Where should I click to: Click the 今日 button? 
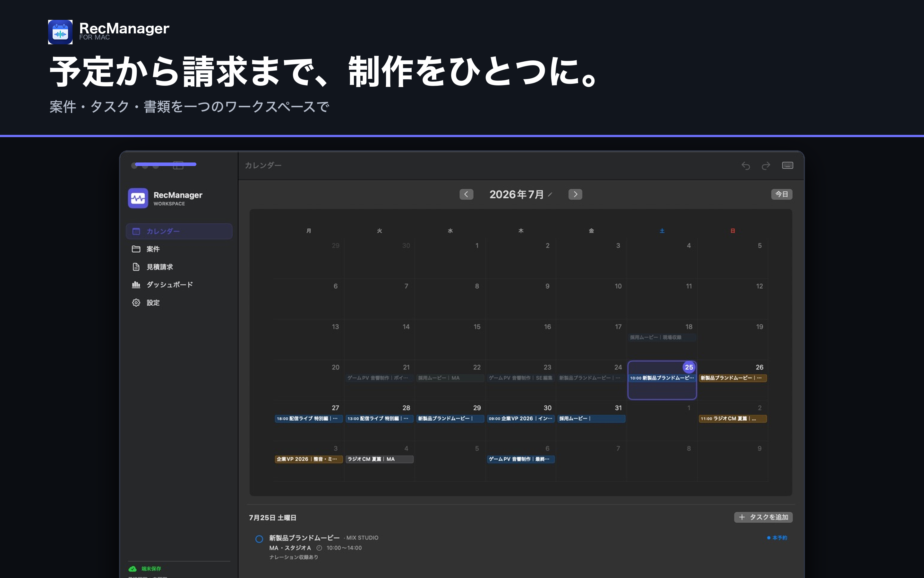(782, 194)
